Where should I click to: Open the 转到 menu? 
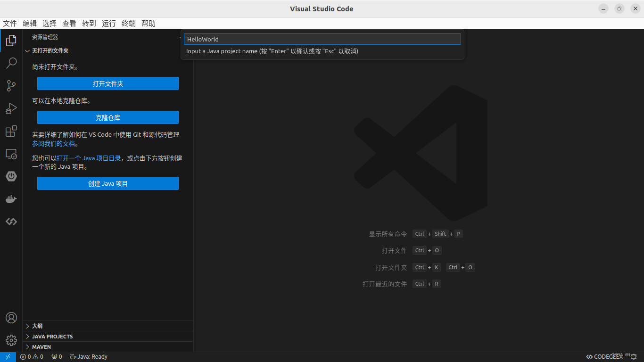click(89, 24)
